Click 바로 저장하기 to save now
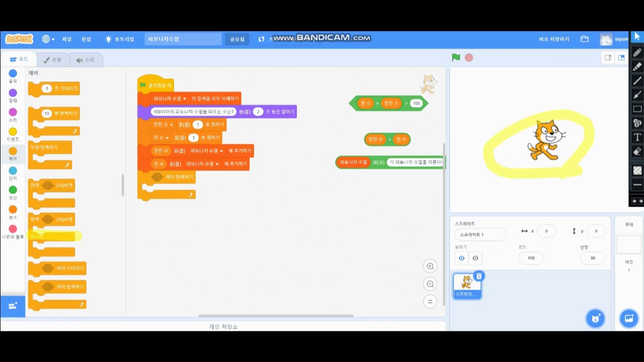The image size is (644, 362). pos(554,39)
